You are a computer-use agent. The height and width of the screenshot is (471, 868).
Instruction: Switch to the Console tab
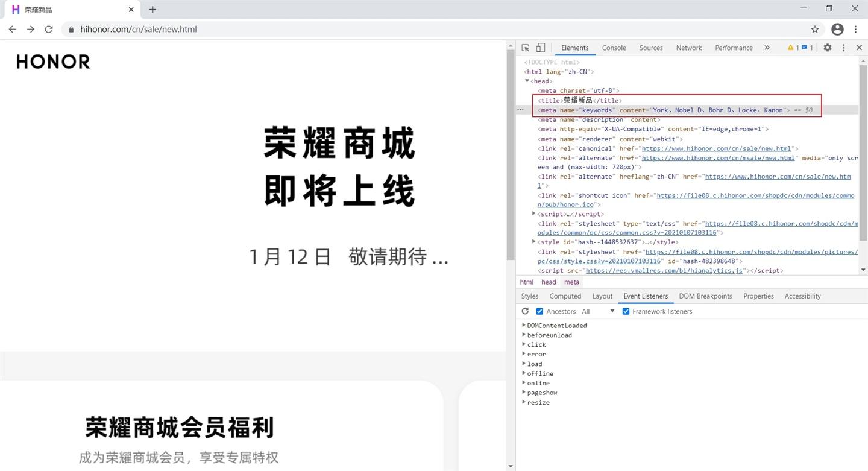[614, 48]
